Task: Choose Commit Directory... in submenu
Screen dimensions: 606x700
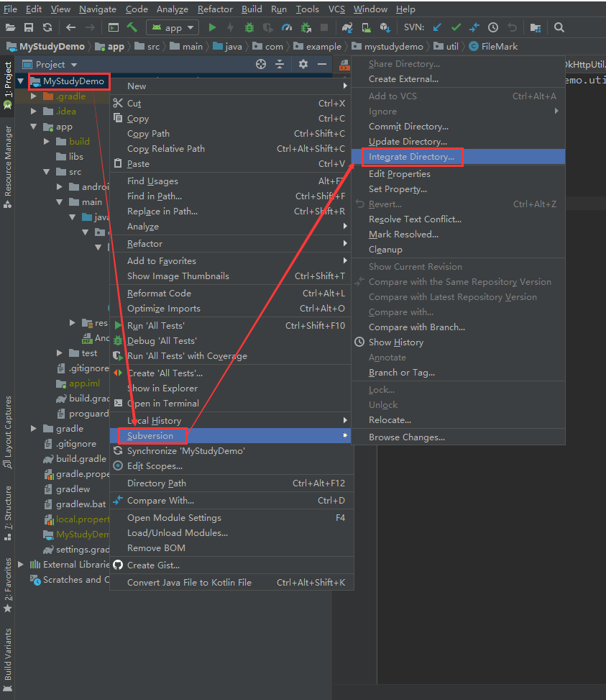Action: pos(458,127)
